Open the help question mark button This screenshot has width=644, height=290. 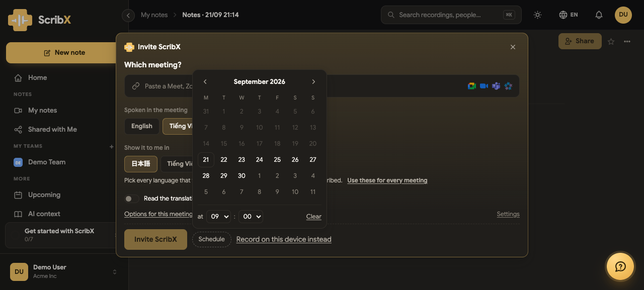[x=620, y=266]
